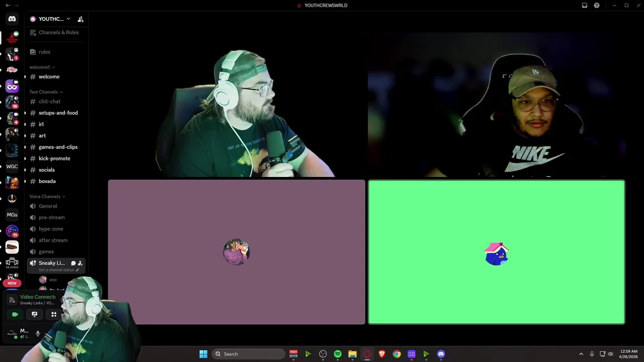Open Google Chrome from taskbar
The image size is (644, 362).
(x=396, y=354)
